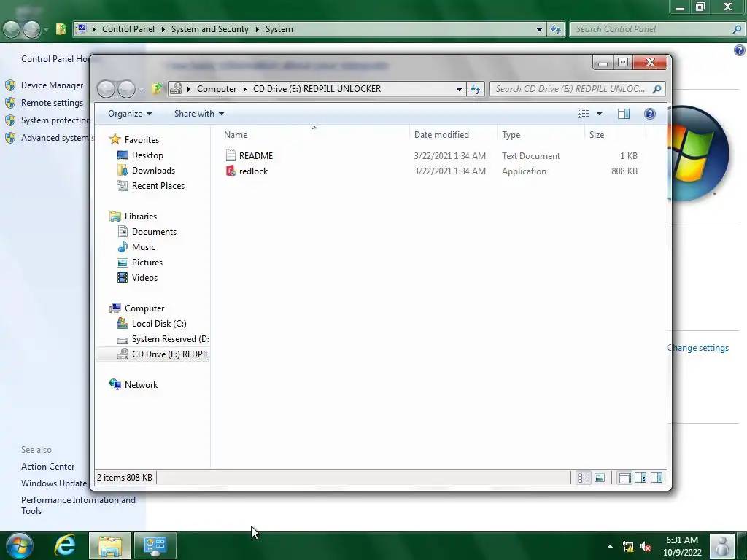Open Remote settings link
Viewport: 747px width, 560px height.
(x=52, y=103)
